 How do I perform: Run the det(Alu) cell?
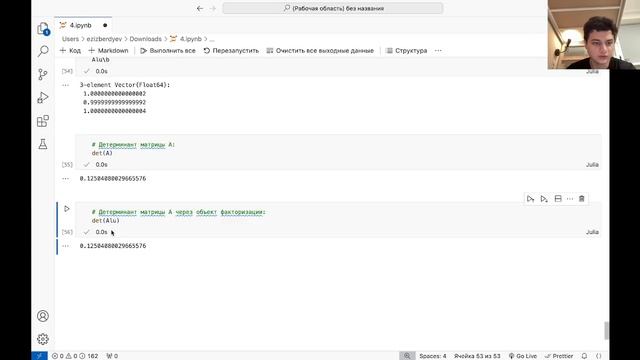coord(67,209)
